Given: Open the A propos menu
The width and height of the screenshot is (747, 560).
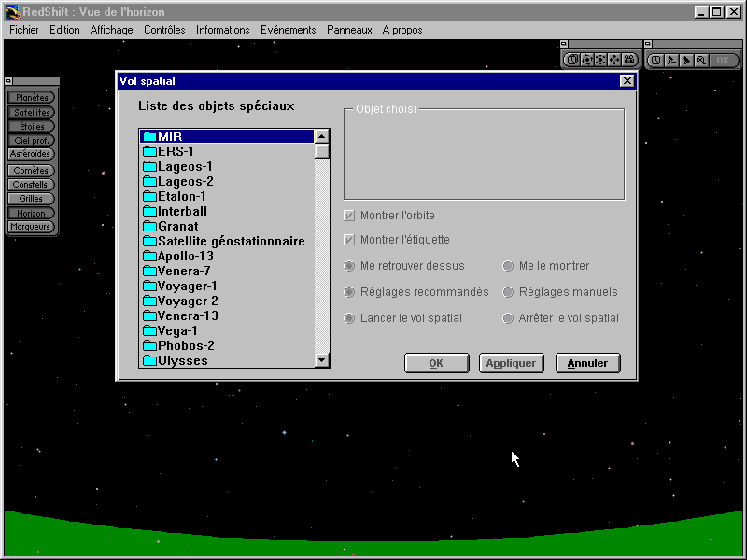Looking at the screenshot, I should coord(402,30).
